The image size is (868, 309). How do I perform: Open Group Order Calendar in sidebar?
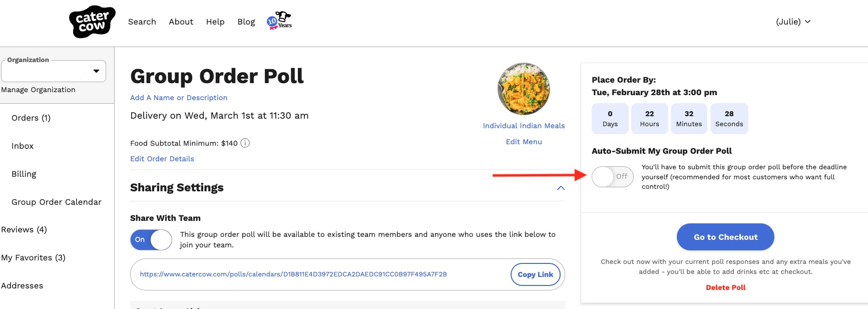tap(57, 202)
